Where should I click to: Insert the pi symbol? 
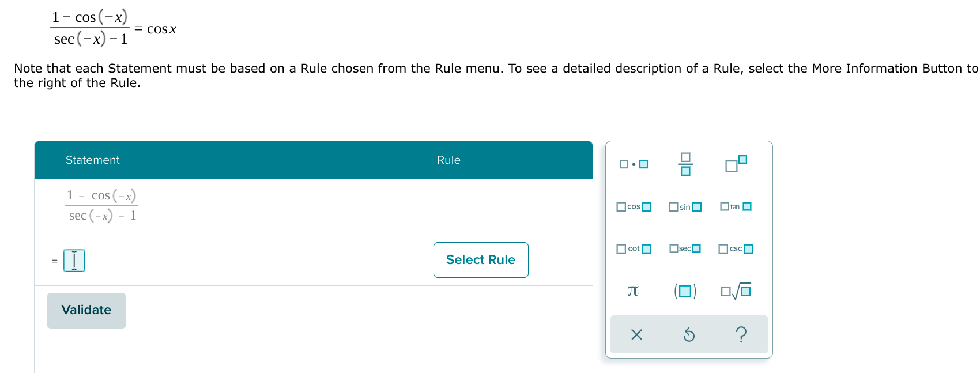(x=632, y=291)
